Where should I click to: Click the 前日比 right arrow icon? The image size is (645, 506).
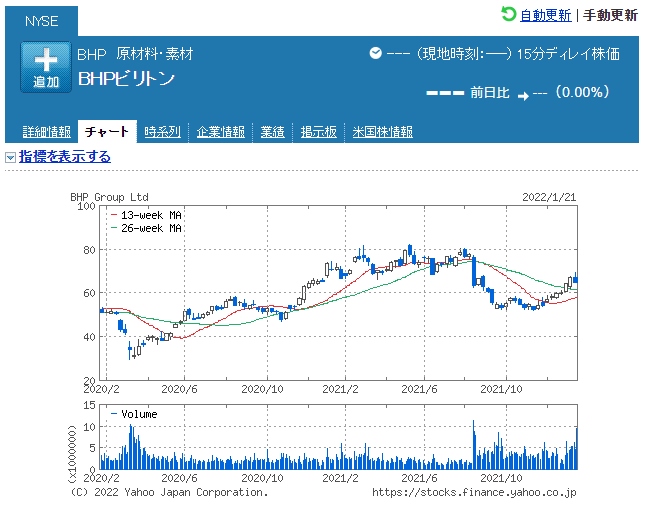coord(523,96)
